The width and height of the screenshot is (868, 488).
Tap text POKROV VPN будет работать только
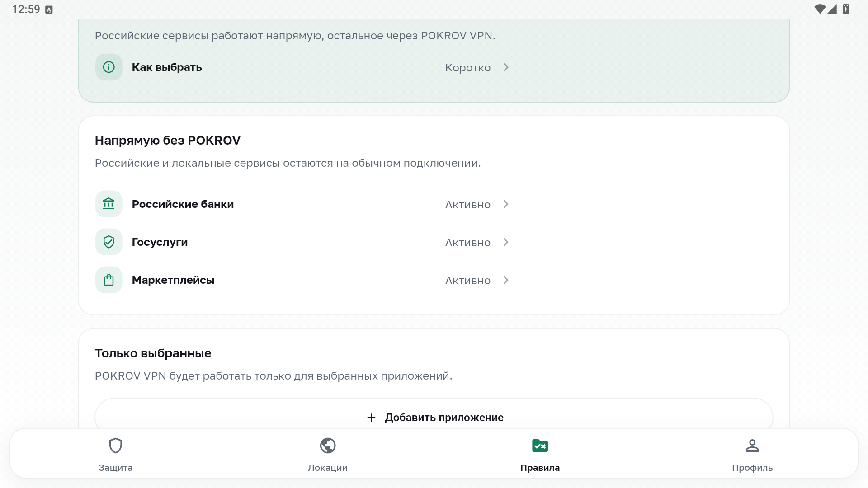274,376
